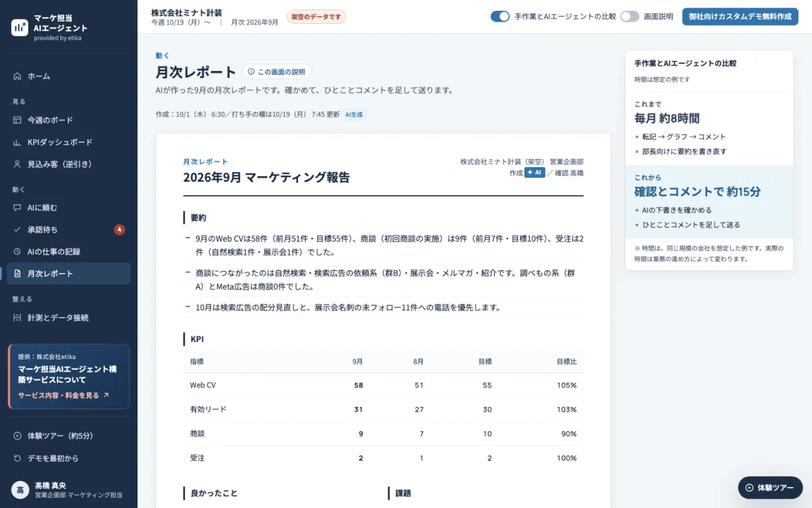Screen dimensions: 812x508
Task: Click 御社向けカスタムデモ無料作成 button
Action: click(x=740, y=16)
